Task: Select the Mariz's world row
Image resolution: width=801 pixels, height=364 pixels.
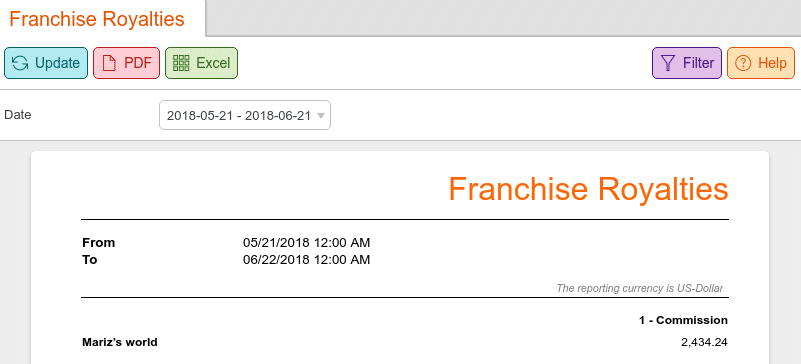Action: pos(405,343)
